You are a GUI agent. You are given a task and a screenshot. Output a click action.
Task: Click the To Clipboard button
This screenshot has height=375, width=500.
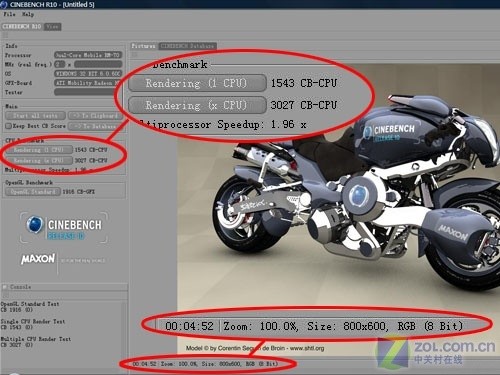pyautogui.click(x=96, y=116)
